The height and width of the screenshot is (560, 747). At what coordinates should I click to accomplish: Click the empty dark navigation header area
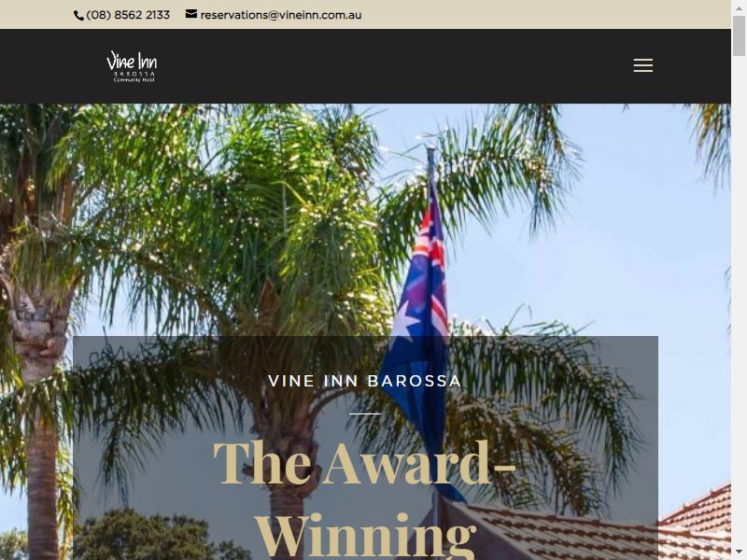(381, 66)
